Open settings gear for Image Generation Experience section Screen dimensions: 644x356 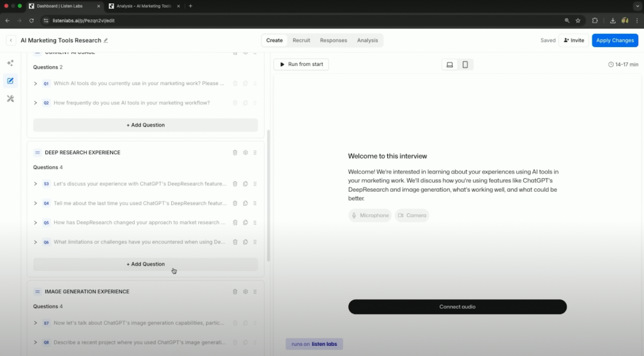coord(245,292)
